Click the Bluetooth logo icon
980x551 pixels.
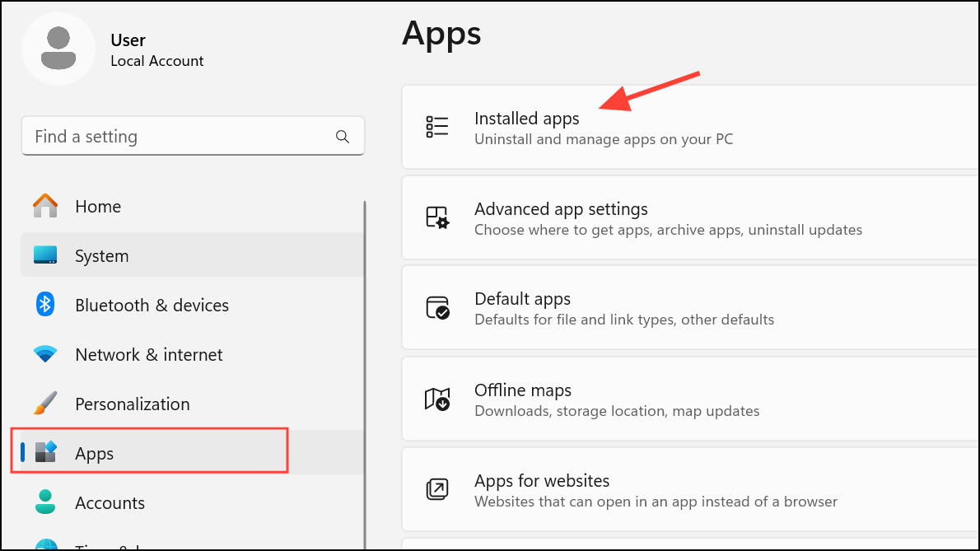click(45, 304)
